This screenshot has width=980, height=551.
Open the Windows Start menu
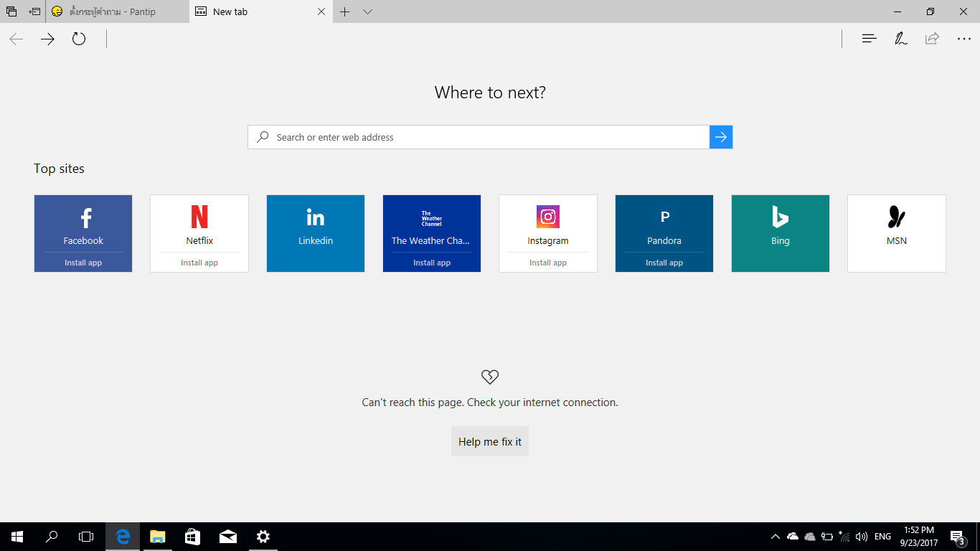(17, 537)
